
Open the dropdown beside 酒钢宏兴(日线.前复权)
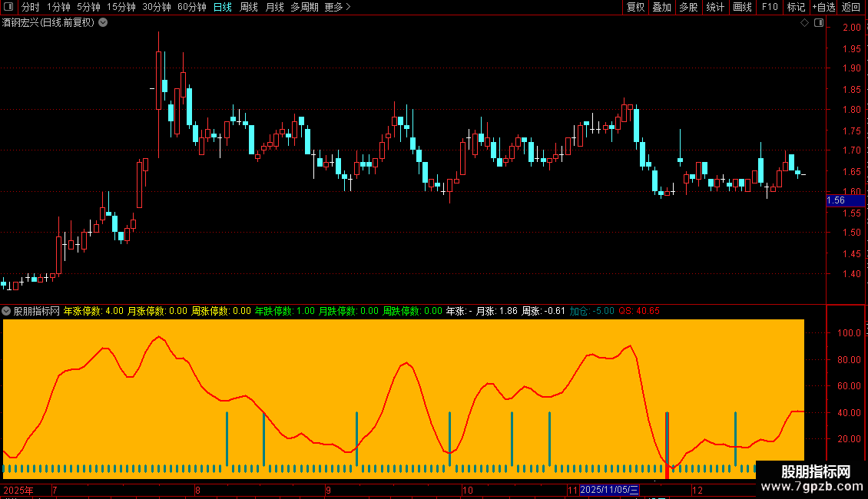tap(103, 23)
